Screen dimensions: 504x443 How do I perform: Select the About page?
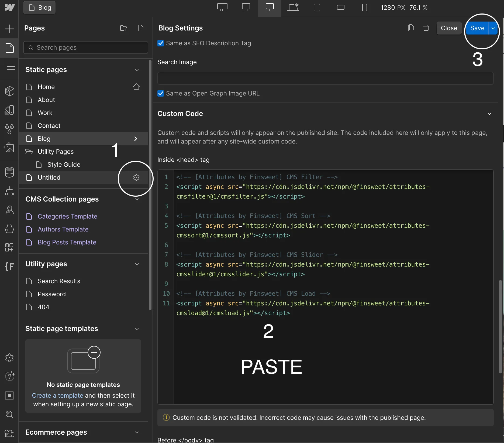83,100
